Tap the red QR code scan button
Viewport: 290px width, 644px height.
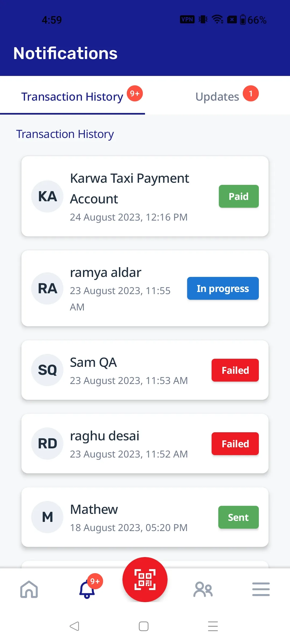145,580
